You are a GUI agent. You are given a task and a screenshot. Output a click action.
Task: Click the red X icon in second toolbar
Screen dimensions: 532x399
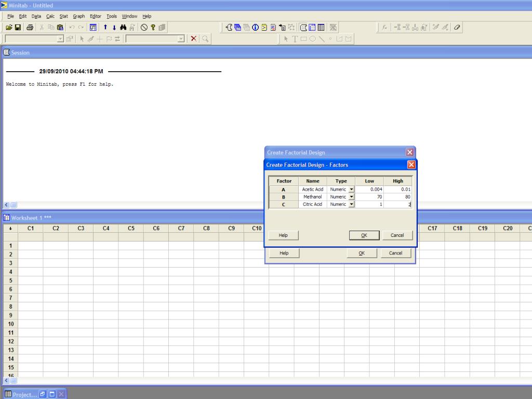pos(194,38)
